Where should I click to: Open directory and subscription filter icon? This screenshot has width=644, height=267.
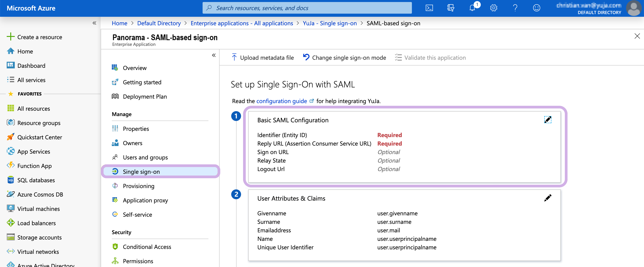[451, 8]
